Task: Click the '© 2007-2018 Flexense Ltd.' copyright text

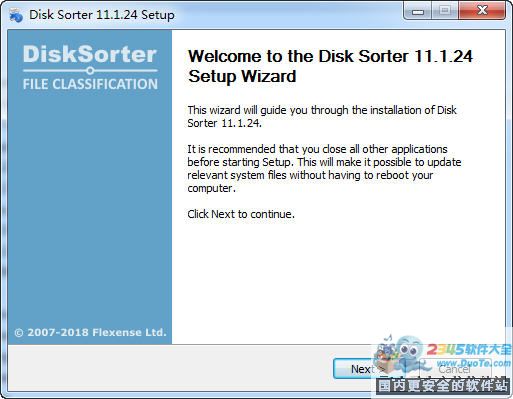Action: pyautogui.click(x=90, y=332)
